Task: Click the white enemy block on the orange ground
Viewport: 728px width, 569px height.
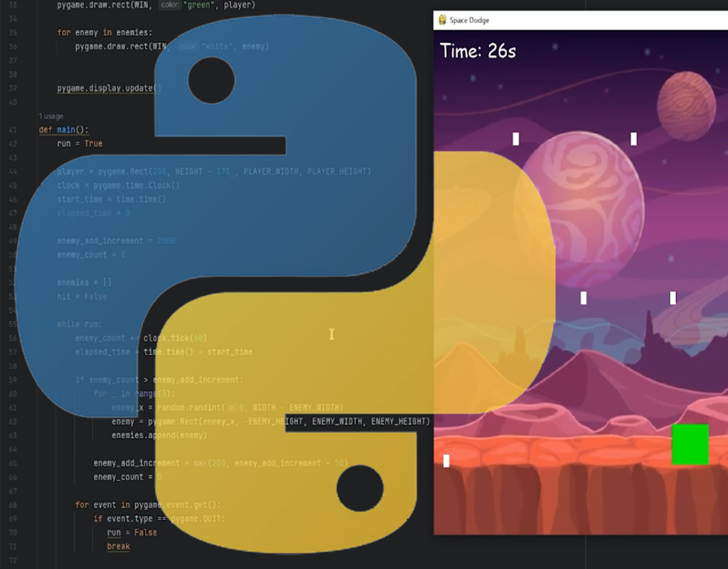Action: [x=446, y=461]
